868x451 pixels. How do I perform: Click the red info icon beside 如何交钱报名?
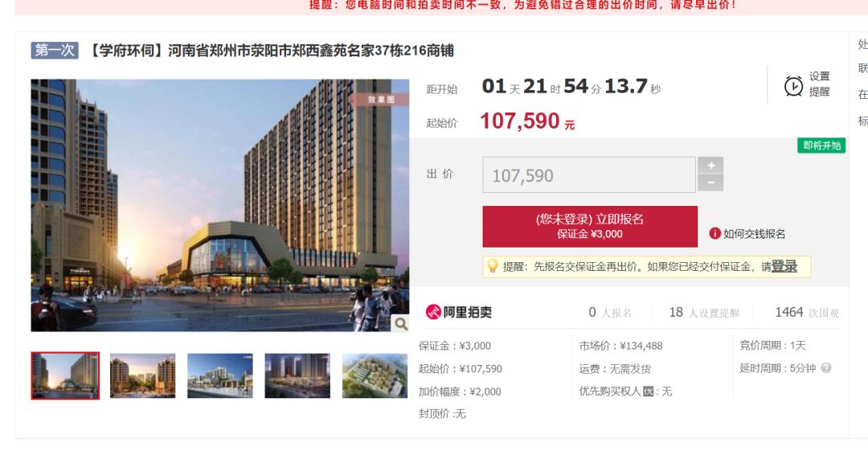[x=714, y=233]
